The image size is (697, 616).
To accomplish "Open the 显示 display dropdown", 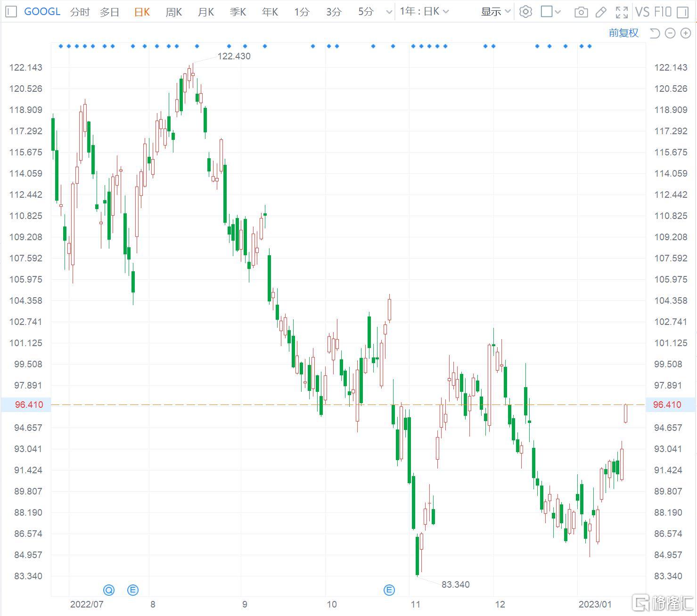I will click(x=495, y=12).
